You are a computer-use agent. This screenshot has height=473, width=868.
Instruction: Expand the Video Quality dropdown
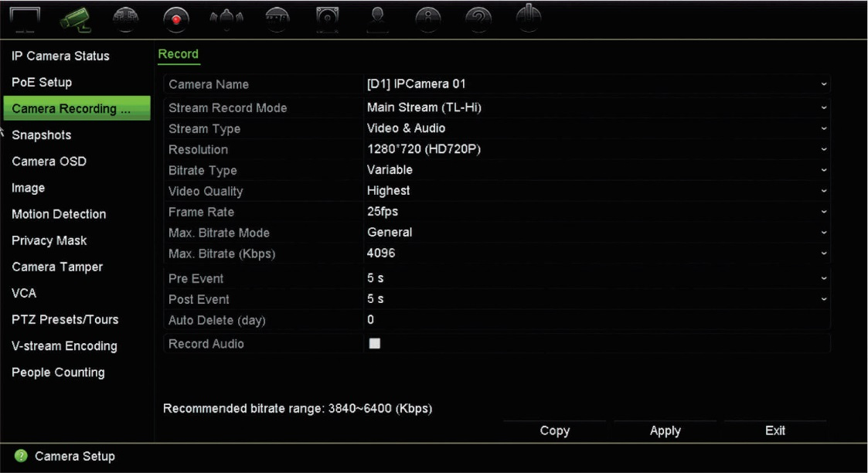click(x=596, y=191)
